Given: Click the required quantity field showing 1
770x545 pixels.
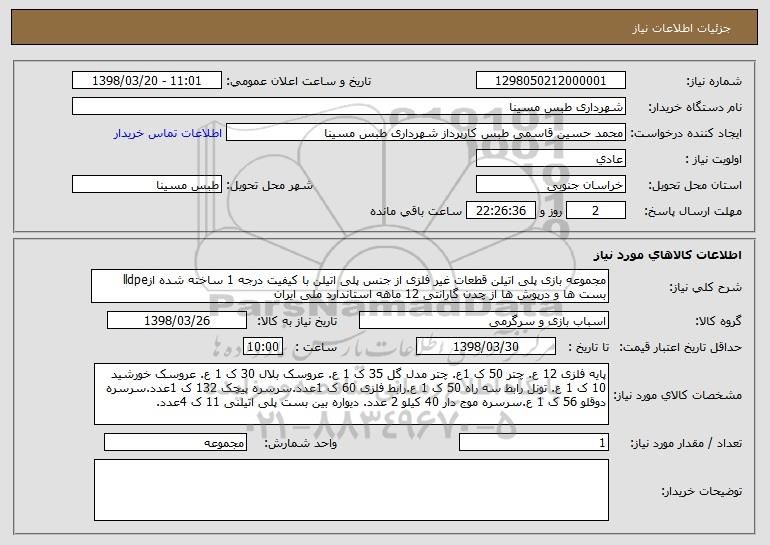Looking at the screenshot, I should 534,442.
